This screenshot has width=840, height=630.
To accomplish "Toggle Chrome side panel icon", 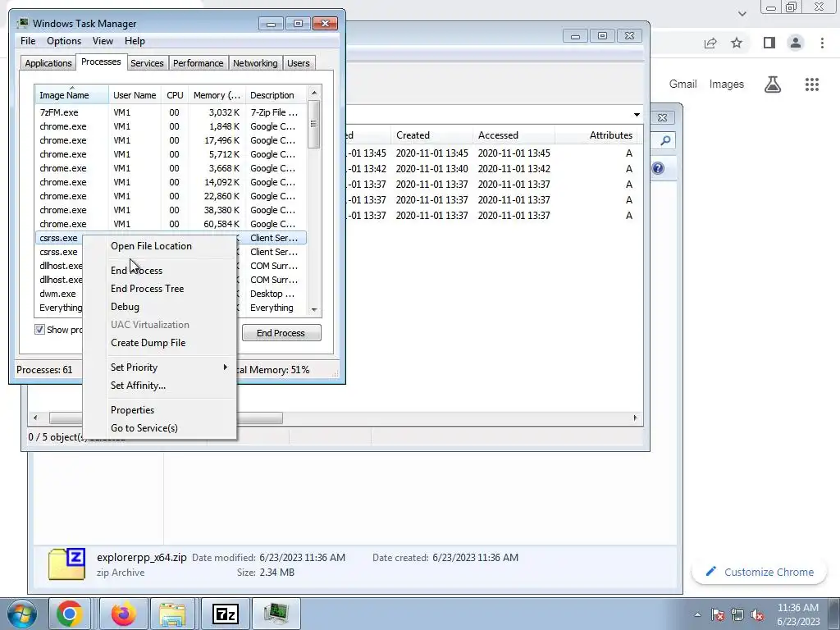I will [769, 43].
